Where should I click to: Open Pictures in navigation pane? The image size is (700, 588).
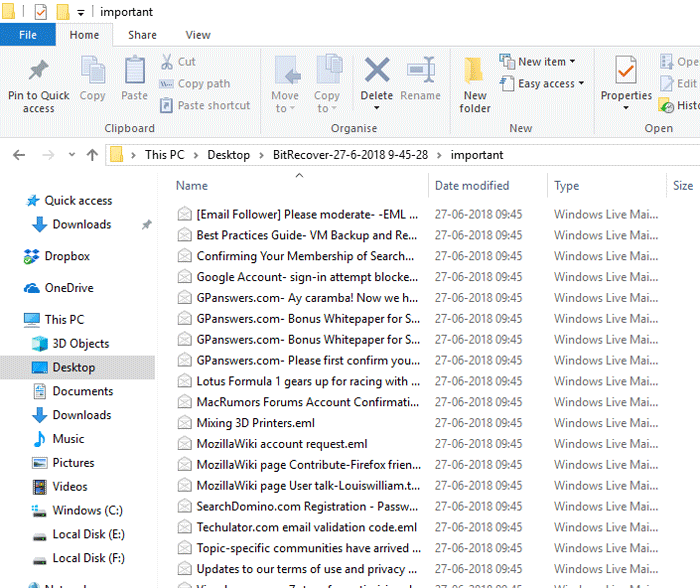tap(63, 463)
